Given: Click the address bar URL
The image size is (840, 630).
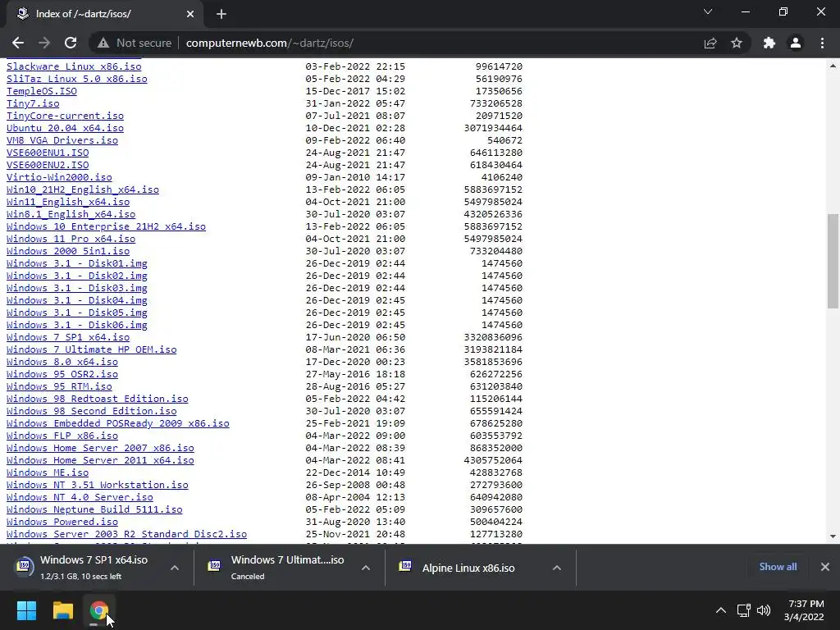Looking at the screenshot, I should (x=269, y=43).
